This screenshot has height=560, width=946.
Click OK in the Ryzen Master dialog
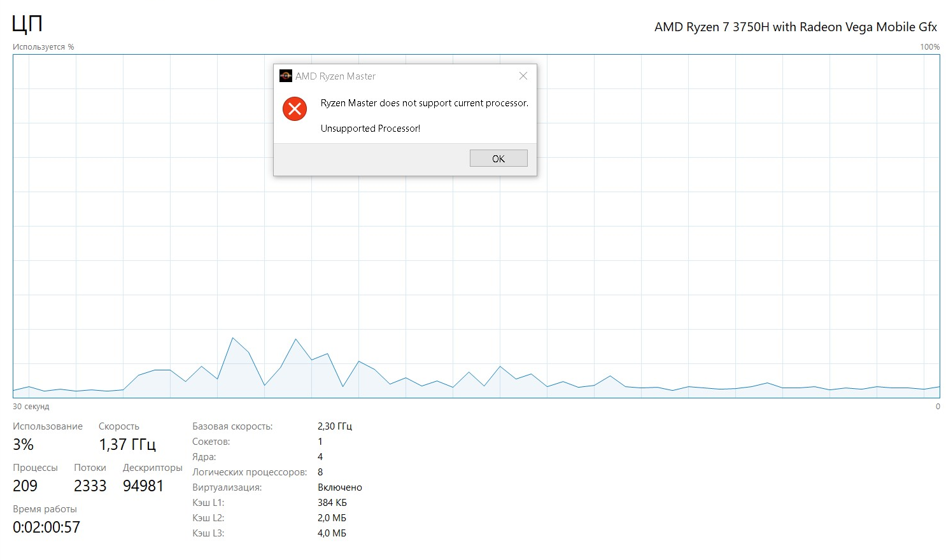(498, 158)
